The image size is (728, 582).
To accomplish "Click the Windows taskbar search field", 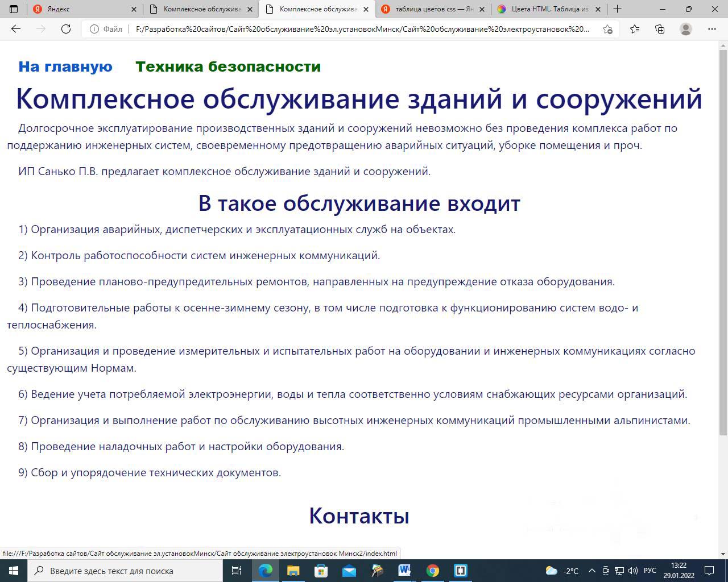I will coord(125,571).
